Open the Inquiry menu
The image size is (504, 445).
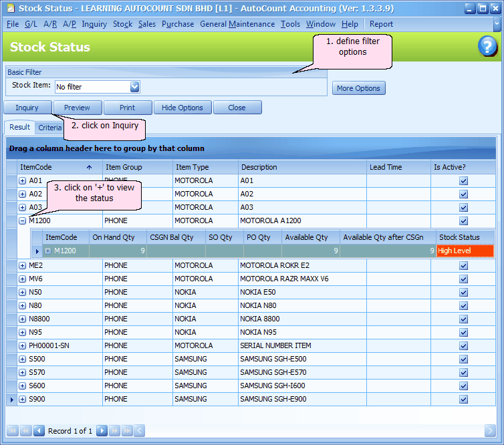point(94,24)
